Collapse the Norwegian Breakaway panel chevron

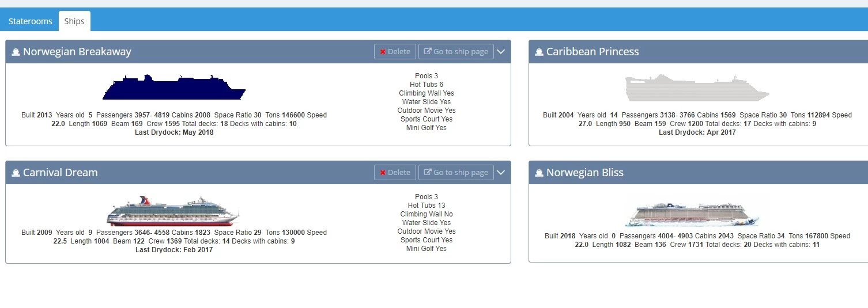[501, 51]
